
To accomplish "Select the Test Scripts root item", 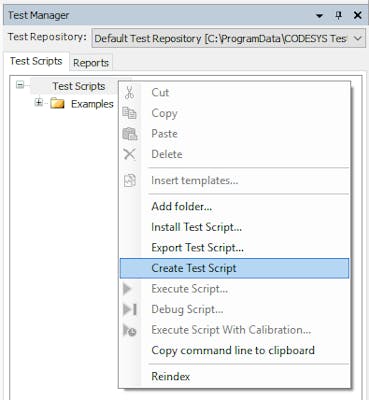I will coord(79,86).
